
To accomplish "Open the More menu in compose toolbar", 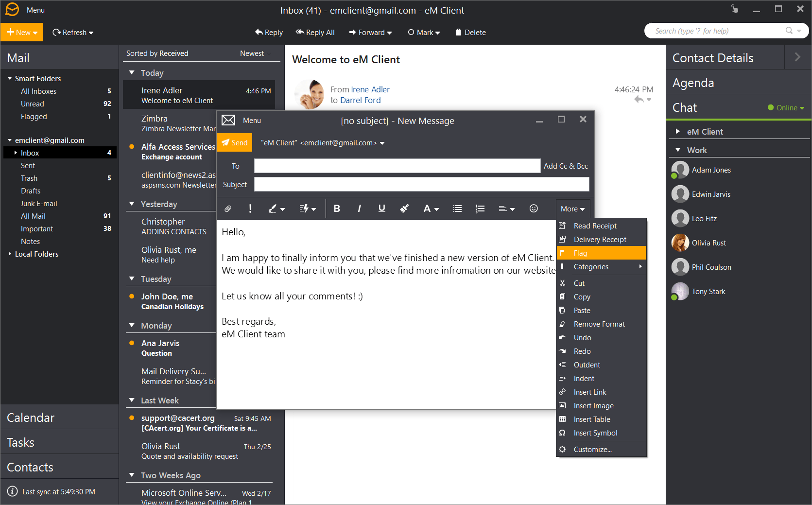I will click(572, 208).
